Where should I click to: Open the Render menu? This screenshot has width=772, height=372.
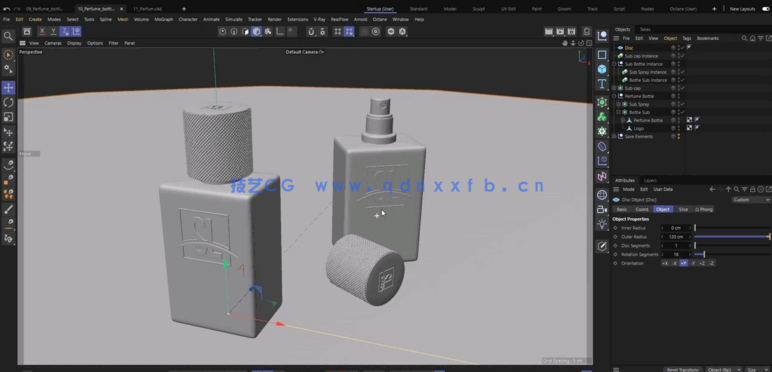click(x=275, y=19)
